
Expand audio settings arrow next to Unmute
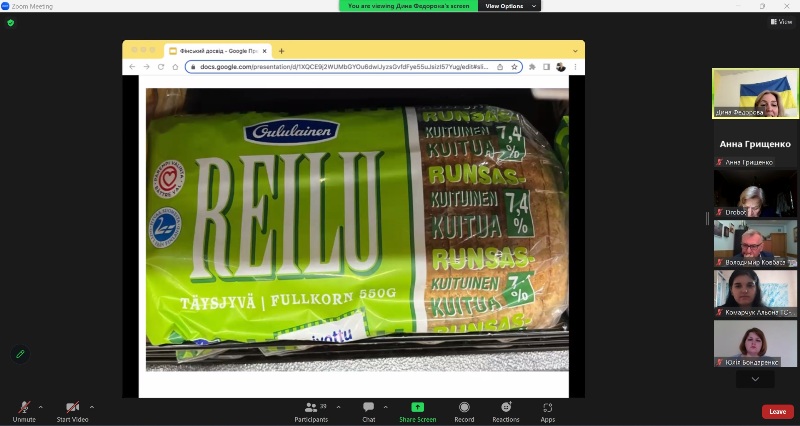(41, 407)
